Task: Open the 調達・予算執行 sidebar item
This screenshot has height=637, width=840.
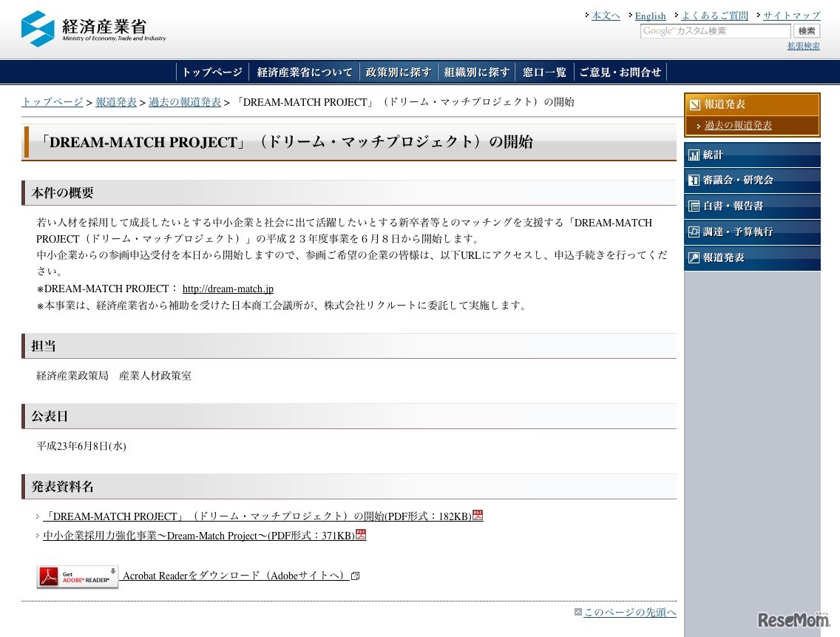Action: 752,232
